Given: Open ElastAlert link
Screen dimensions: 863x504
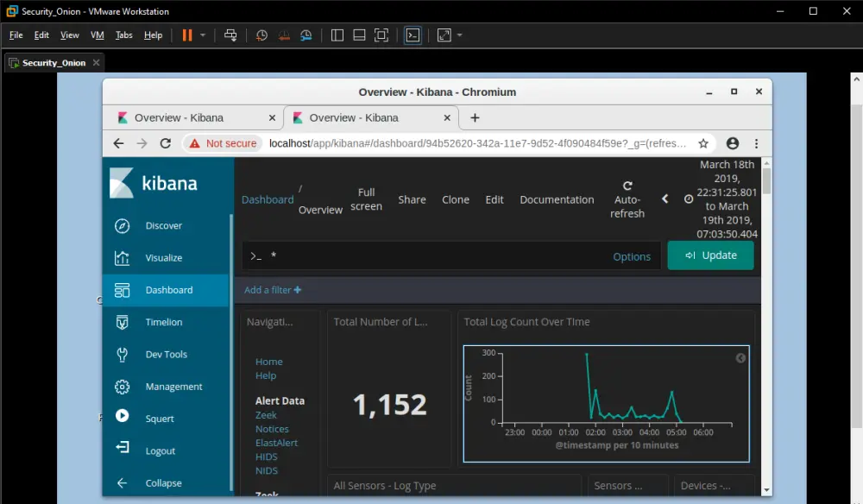Looking at the screenshot, I should tap(276, 443).
